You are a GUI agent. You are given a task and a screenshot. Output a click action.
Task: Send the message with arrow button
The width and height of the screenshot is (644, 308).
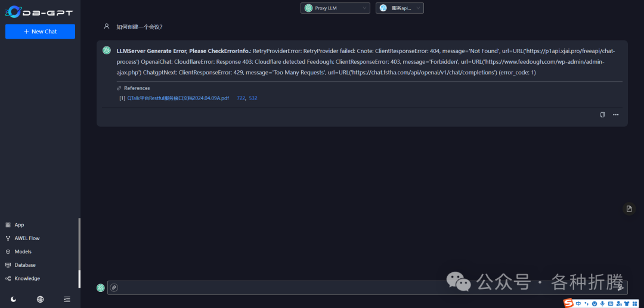(x=621, y=288)
